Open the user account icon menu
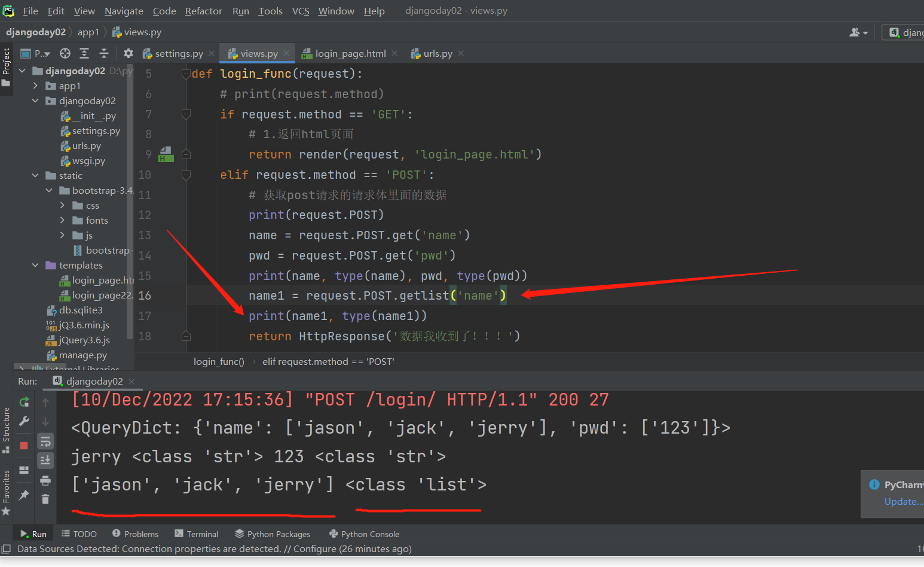The height and width of the screenshot is (567, 924). 858,32
